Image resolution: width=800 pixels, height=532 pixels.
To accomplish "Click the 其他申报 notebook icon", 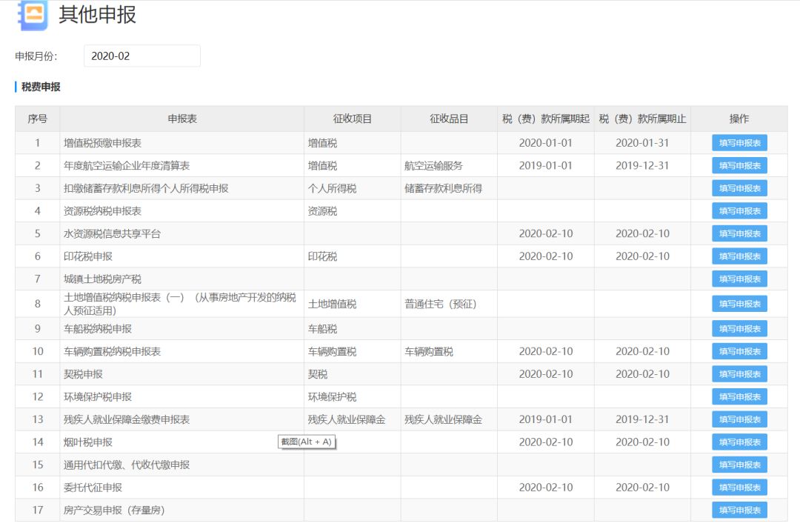I will click(x=33, y=15).
